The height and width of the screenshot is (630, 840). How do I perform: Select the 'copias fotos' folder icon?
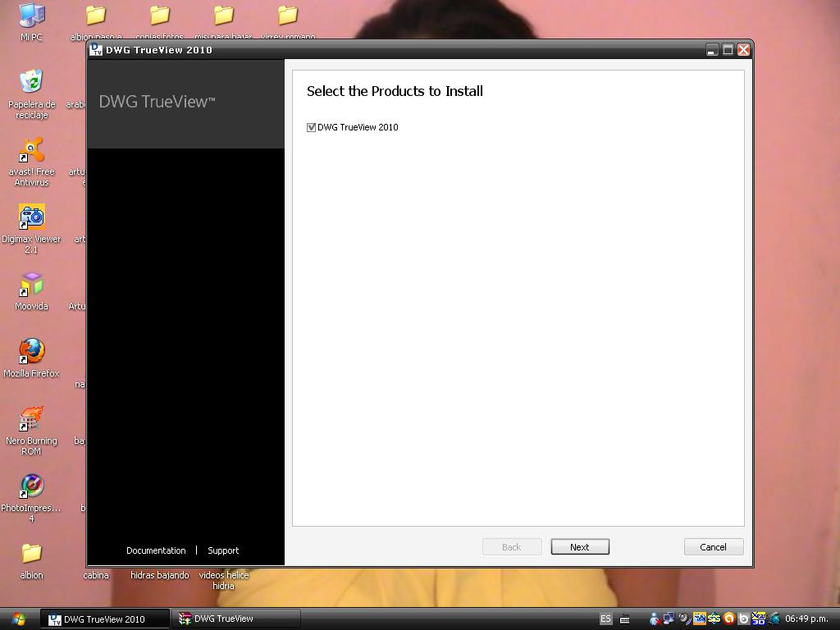point(160,15)
